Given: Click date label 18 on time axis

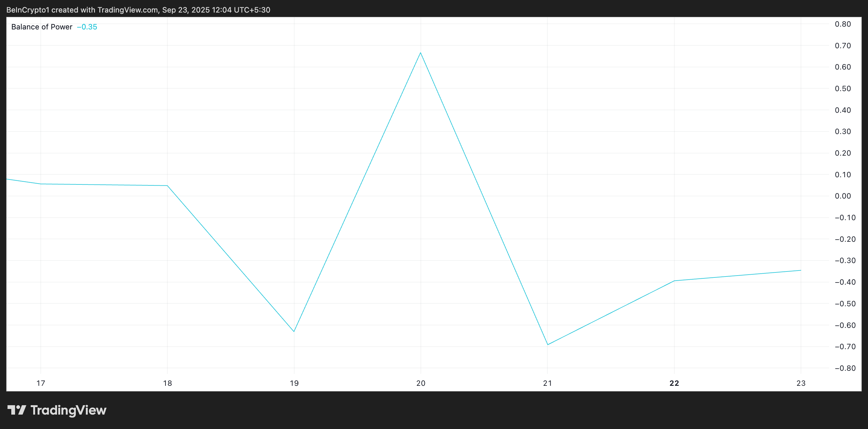Looking at the screenshot, I should click(167, 383).
